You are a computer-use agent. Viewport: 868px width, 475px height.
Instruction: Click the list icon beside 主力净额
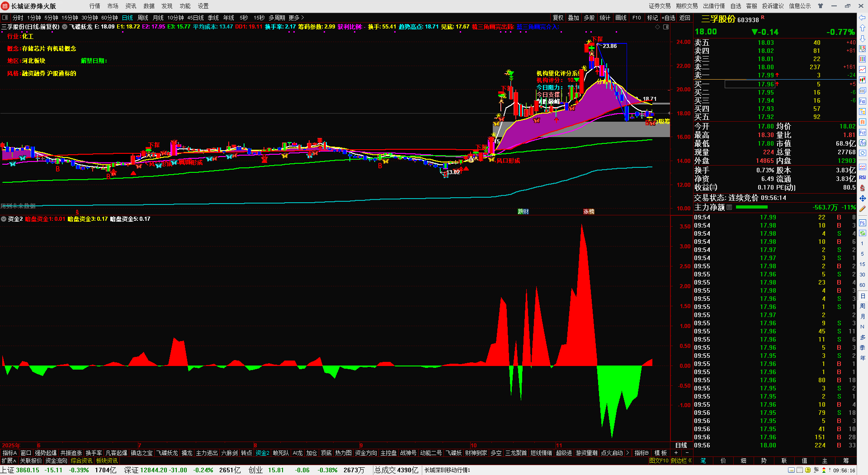pyautogui.click(x=729, y=207)
